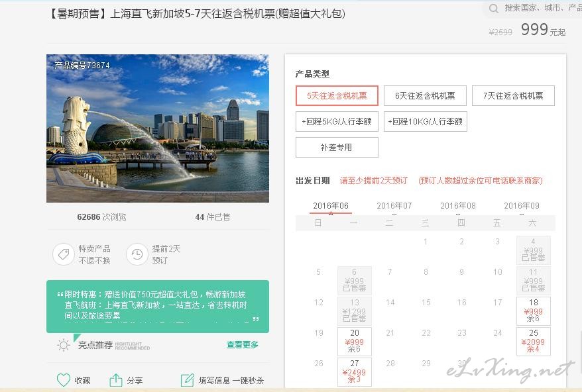The height and width of the screenshot is (392, 582).
Task: Click the Merlion product photo
Action: 158,128
